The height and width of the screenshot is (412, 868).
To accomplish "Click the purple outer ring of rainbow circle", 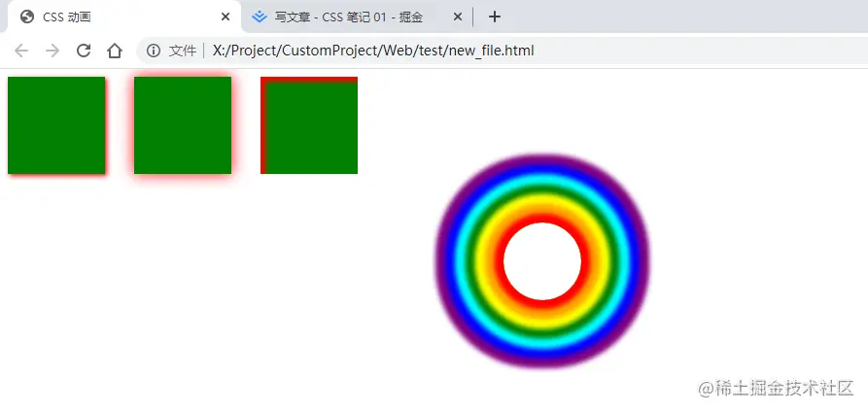I will tap(443, 261).
